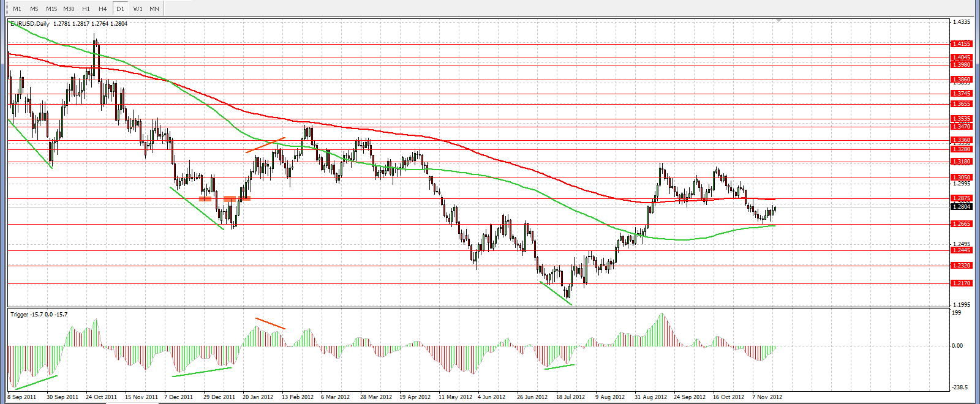Select the green trendline under the July 2012 low
This screenshot has height=404, width=980.
pyautogui.click(x=556, y=293)
